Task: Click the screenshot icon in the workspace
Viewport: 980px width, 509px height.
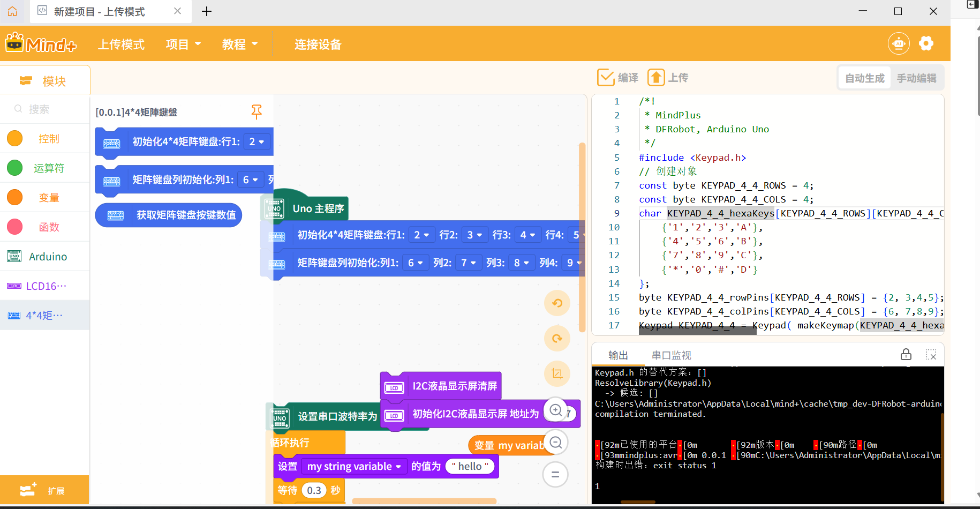Action: coord(557,373)
